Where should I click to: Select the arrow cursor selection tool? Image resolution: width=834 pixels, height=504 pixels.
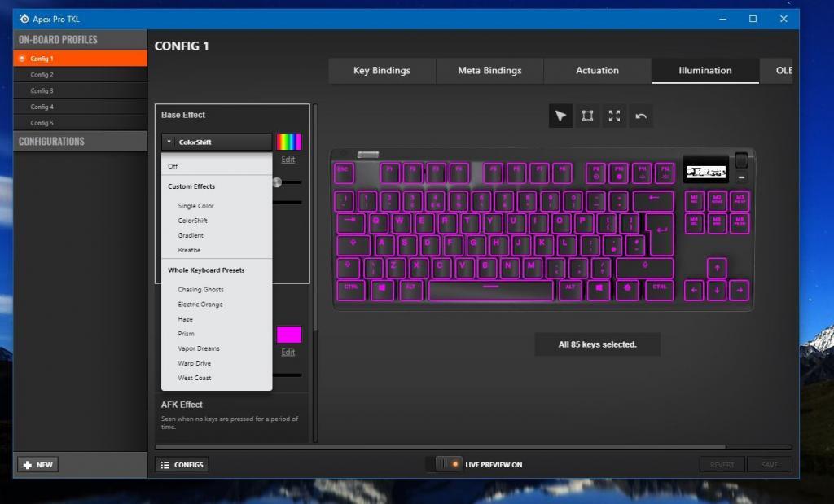pyautogui.click(x=560, y=116)
